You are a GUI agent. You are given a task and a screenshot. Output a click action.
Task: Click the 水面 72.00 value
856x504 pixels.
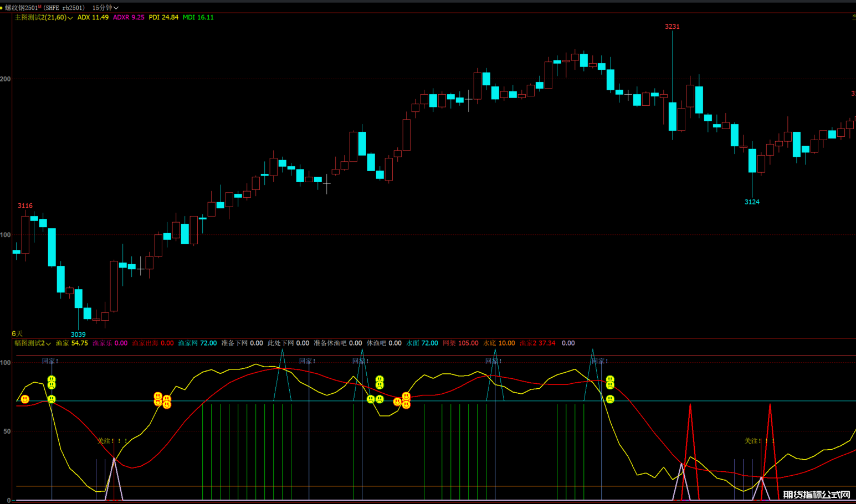pyautogui.click(x=422, y=343)
